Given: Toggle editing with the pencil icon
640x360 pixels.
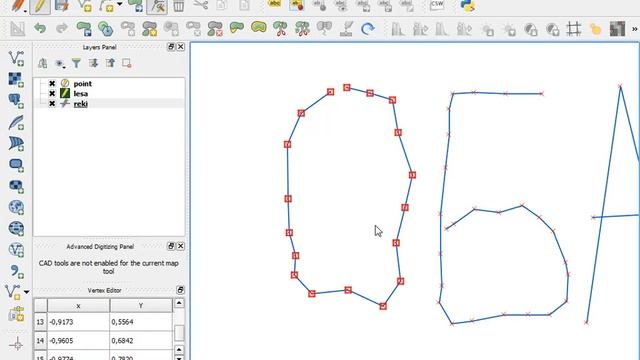Looking at the screenshot, I should click(40, 6).
